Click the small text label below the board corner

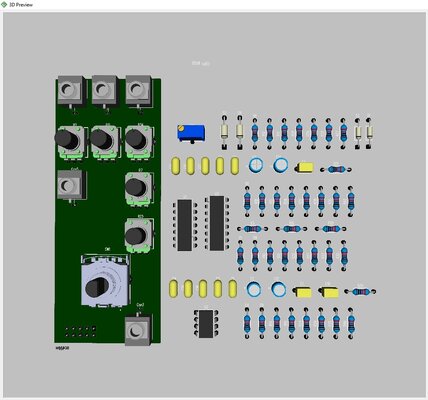[62, 348]
